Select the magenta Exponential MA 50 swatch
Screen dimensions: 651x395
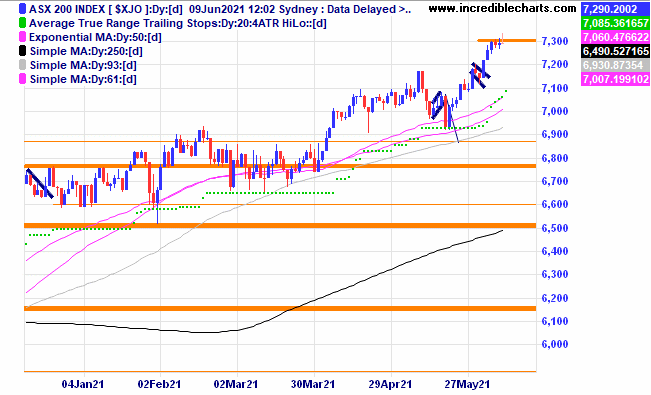click(22, 37)
